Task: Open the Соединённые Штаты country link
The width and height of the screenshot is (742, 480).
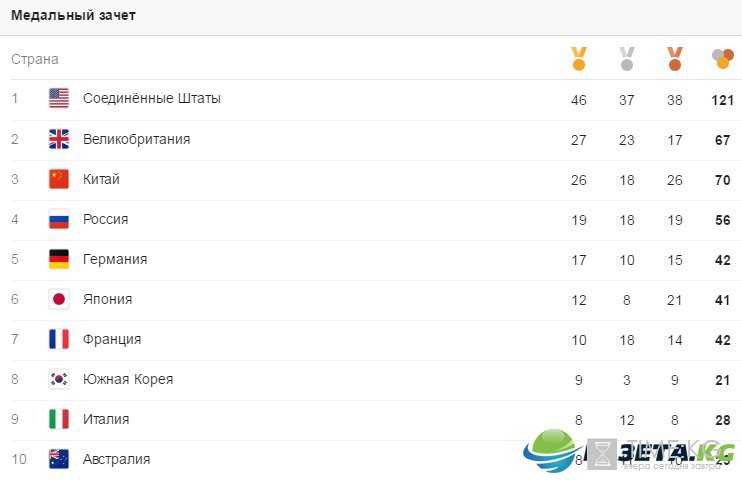Action: pos(151,98)
